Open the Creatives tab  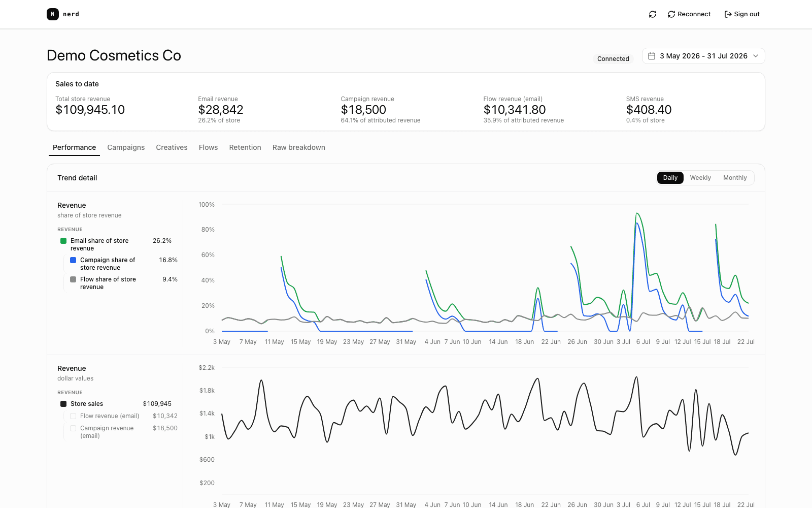click(x=172, y=147)
